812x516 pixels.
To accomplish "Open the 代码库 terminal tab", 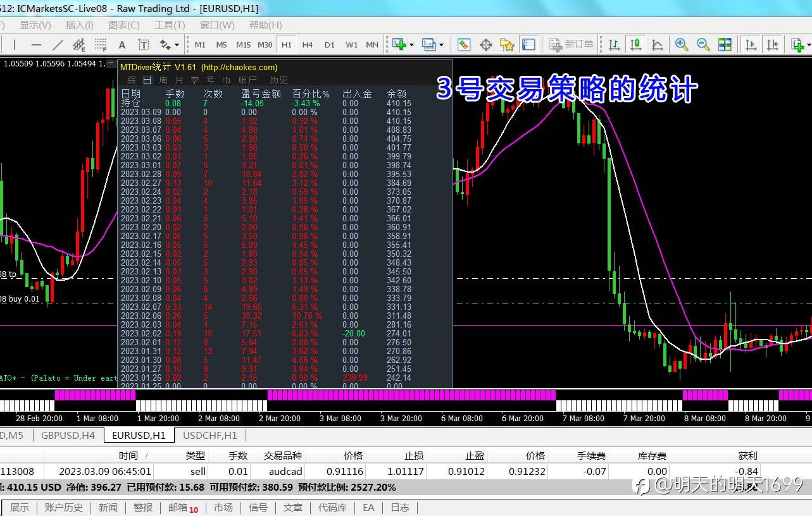I will [333, 507].
